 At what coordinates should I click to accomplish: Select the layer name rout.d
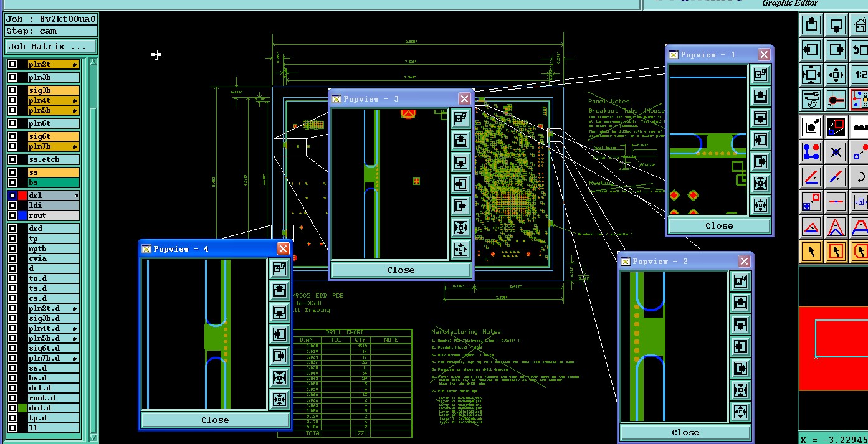54,398
